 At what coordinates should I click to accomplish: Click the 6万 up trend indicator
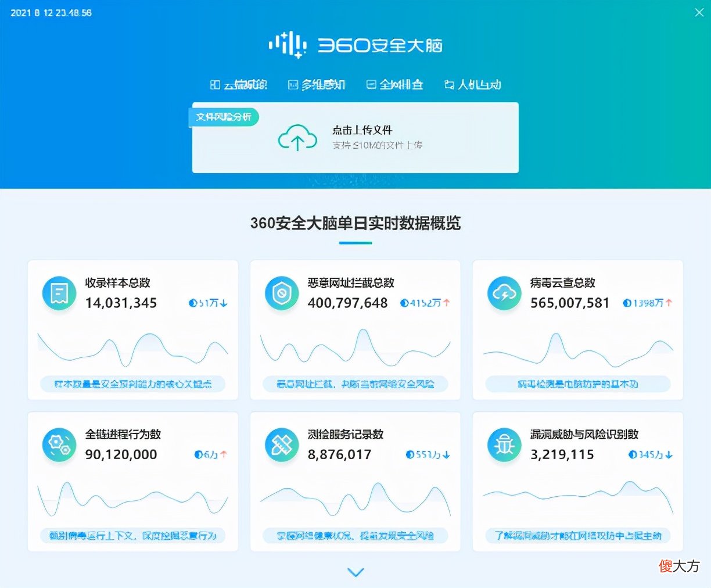click(x=211, y=454)
